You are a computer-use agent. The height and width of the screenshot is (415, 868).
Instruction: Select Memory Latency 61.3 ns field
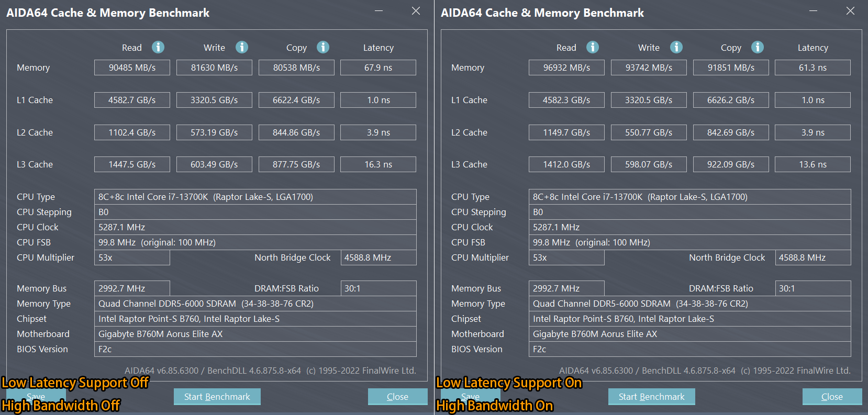coord(813,68)
